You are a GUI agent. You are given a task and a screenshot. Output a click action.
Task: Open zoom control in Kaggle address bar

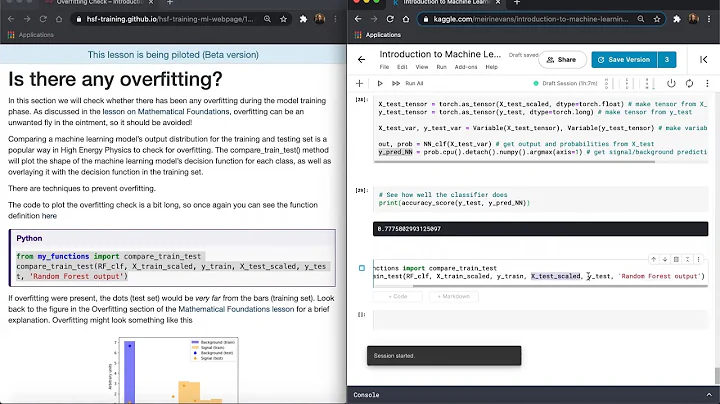tap(641, 19)
